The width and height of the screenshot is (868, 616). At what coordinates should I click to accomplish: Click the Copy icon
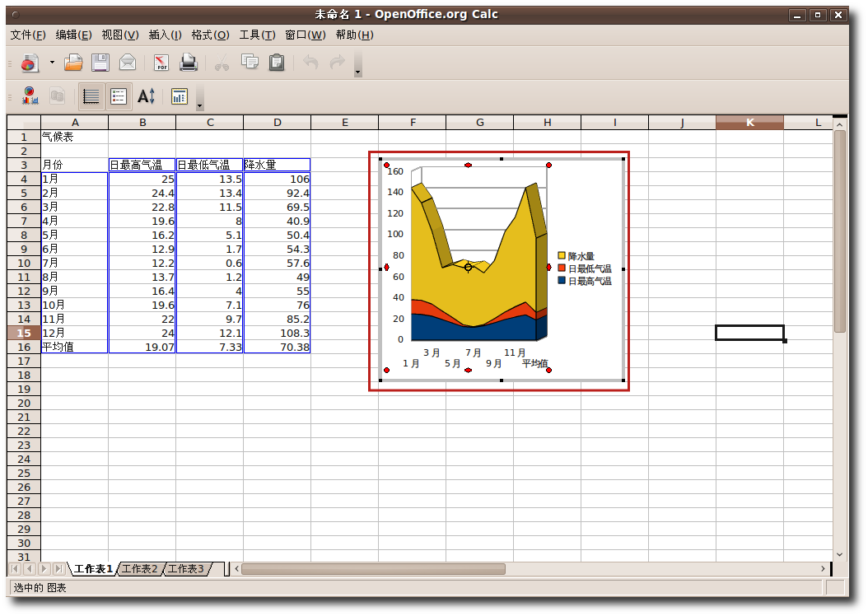coord(250,63)
